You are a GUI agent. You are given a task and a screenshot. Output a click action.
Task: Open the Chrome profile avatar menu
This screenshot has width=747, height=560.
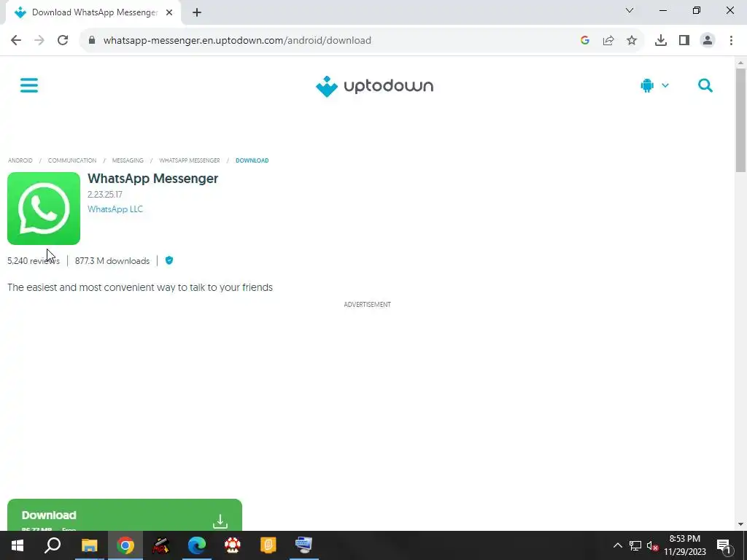(708, 41)
